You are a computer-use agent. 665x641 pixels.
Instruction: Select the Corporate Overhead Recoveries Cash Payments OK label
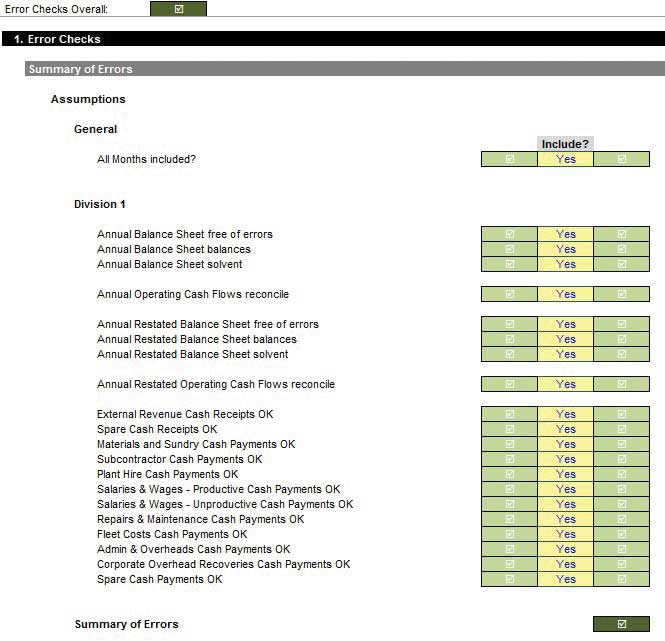(x=223, y=564)
